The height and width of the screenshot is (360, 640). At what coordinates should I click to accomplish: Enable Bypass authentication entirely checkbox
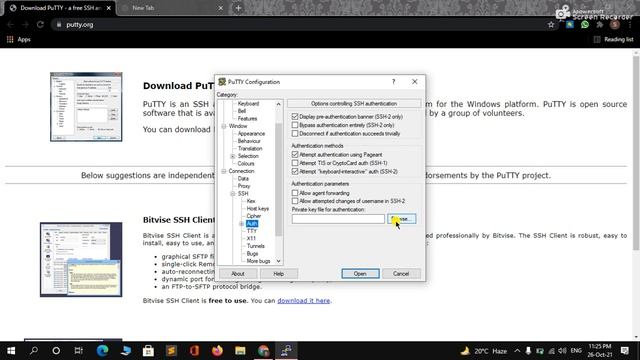click(295, 125)
